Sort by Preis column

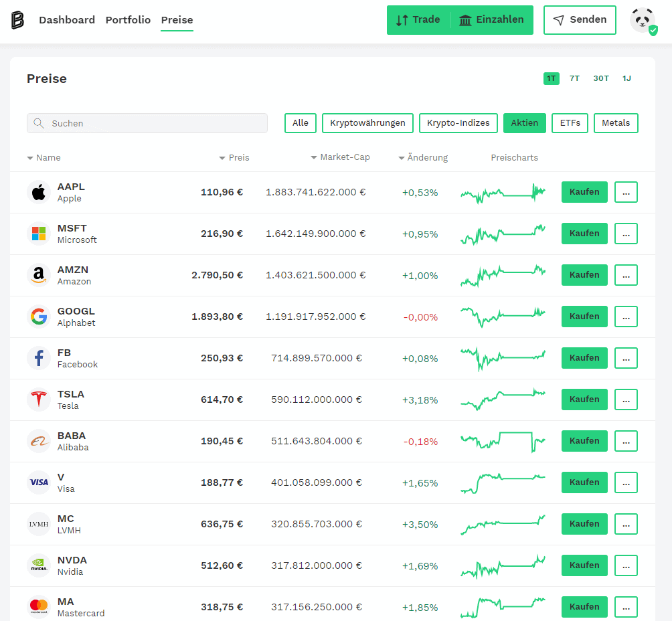234,158
